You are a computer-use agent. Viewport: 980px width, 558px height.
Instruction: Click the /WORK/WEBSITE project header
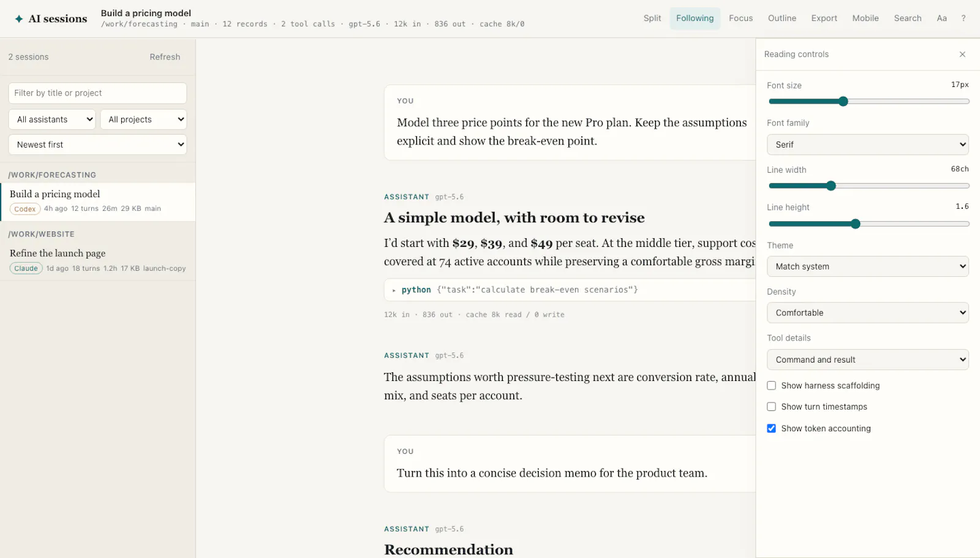pyautogui.click(x=41, y=235)
